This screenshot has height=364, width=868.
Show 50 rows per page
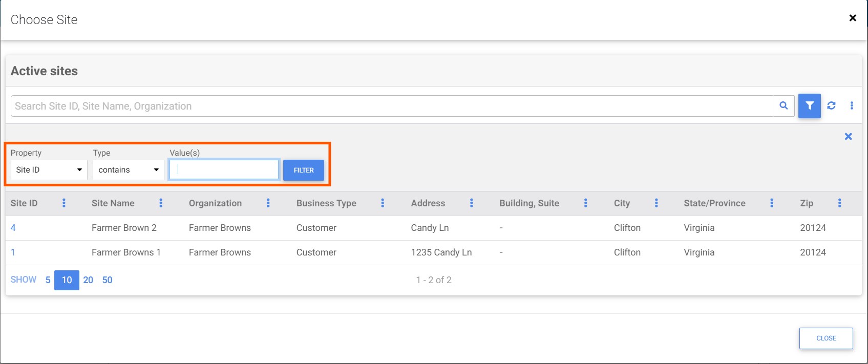(x=107, y=280)
